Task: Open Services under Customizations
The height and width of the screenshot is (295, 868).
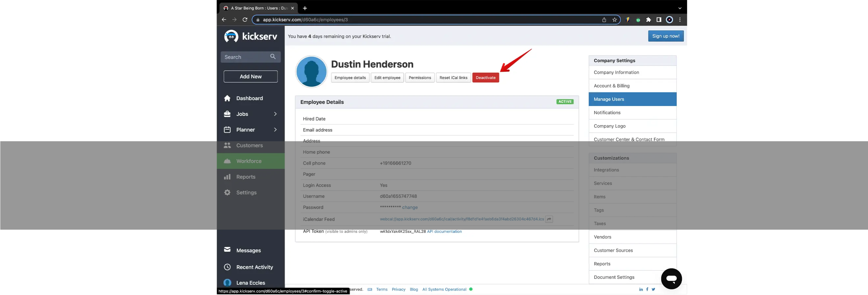Action: tap(633, 184)
